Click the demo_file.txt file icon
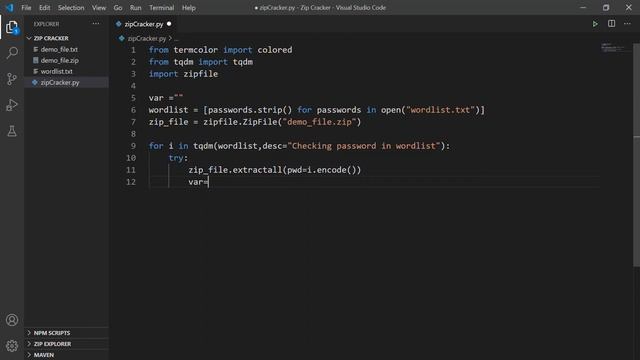640x360 pixels. tap(36, 49)
